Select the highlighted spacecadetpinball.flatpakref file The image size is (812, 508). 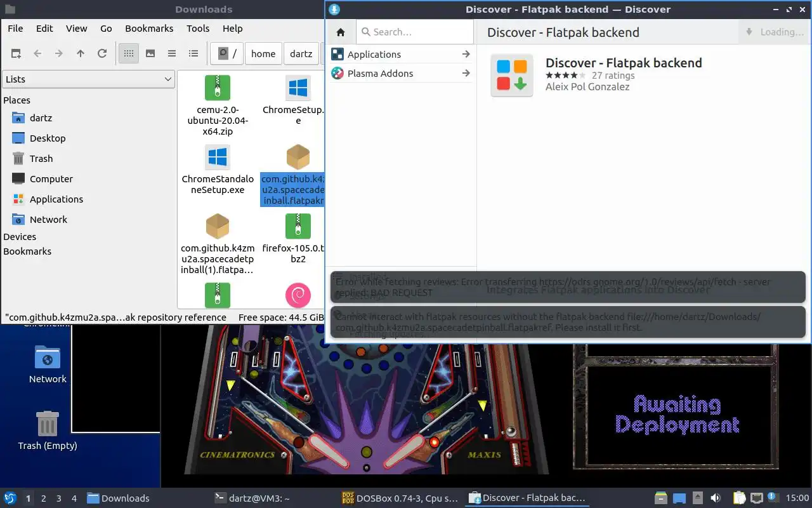pyautogui.click(x=294, y=175)
